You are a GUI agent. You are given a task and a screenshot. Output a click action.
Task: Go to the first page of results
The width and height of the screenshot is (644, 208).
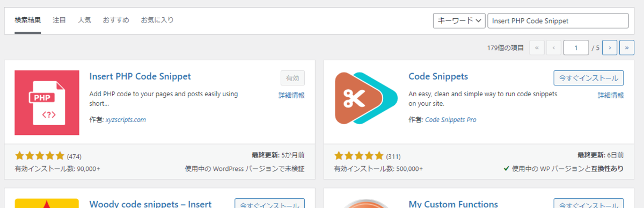(x=537, y=48)
